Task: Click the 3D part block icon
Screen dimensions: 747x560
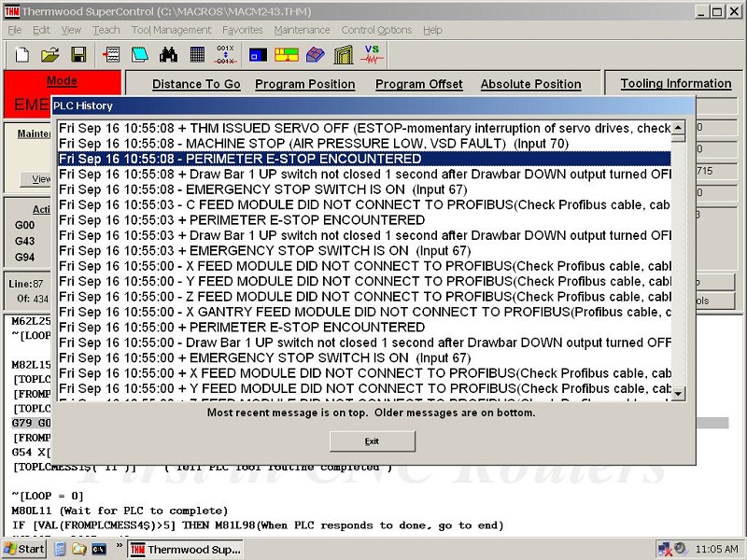Action: 315,54
